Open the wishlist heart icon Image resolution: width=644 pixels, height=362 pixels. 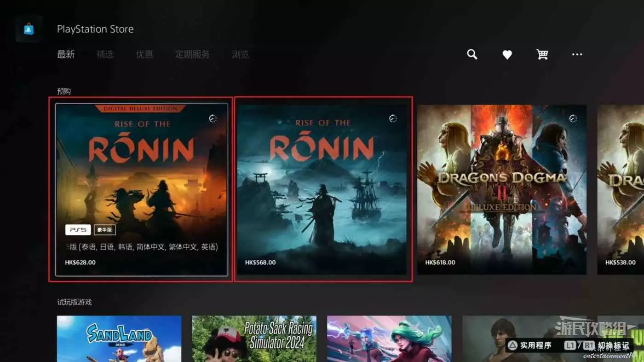tap(507, 55)
